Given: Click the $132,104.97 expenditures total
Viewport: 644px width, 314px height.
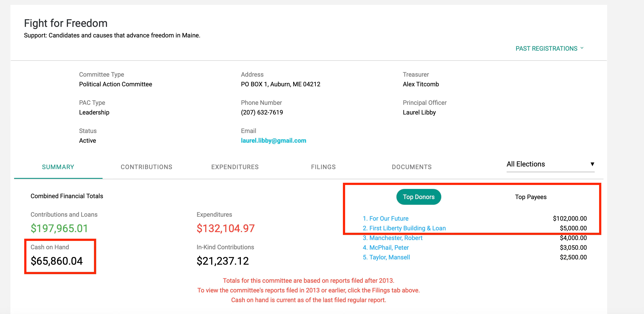Looking at the screenshot, I should 226,228.
